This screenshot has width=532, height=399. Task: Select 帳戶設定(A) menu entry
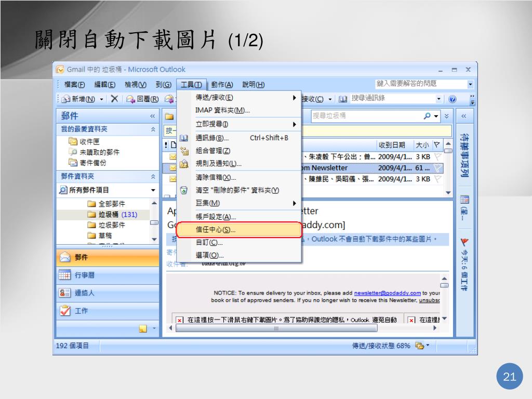click(x=239, y=217)
